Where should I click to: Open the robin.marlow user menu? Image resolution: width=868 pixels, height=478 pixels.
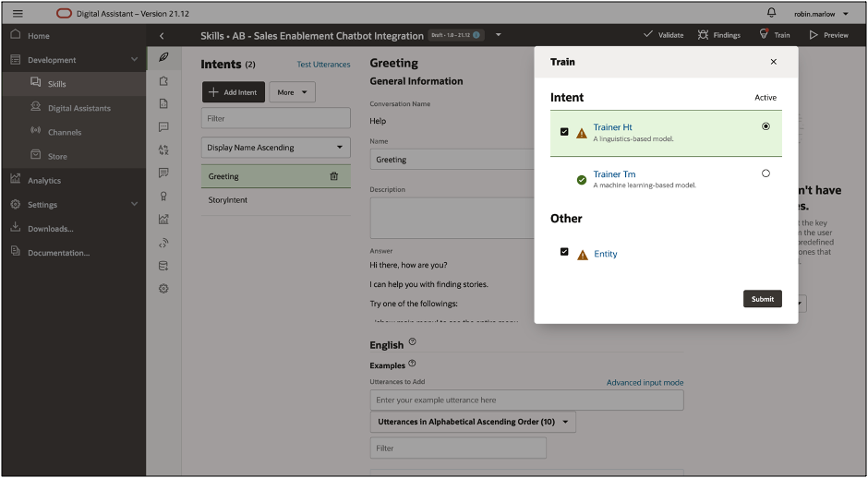820,13
